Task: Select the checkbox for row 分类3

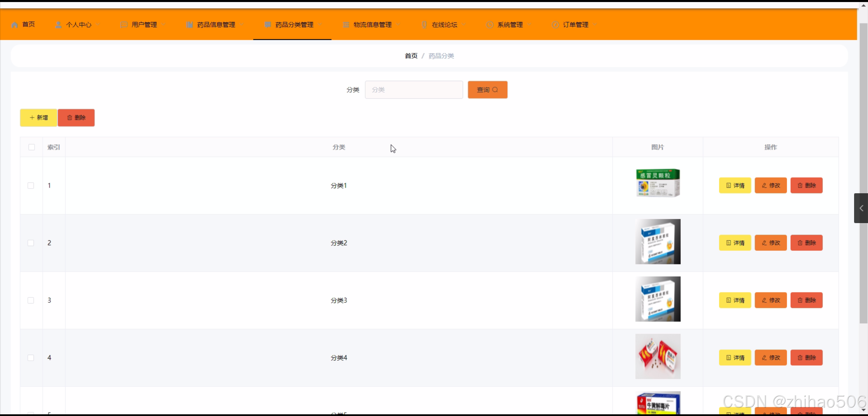Action: point(31,300)
